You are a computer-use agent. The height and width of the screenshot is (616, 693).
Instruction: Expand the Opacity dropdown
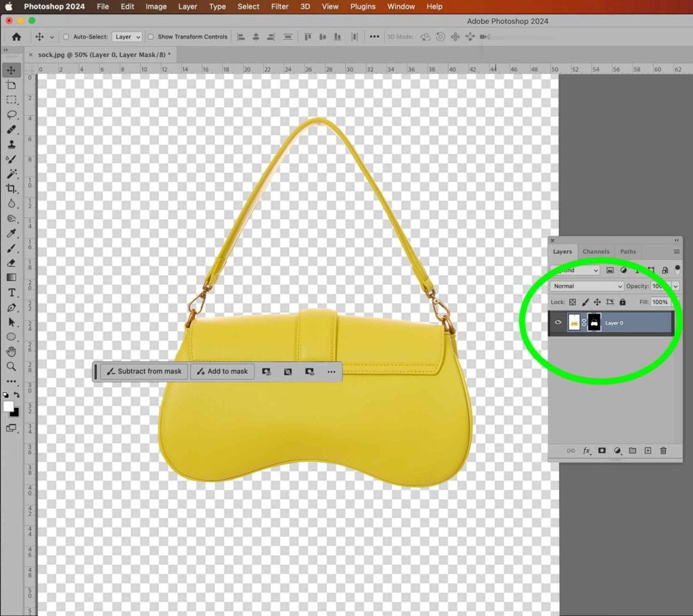pos(675,286)
